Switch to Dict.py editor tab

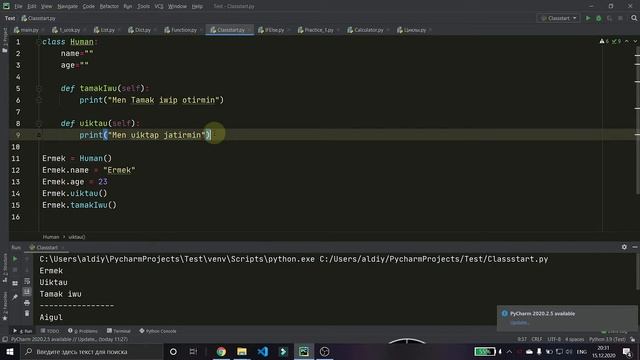coord(142,30)
